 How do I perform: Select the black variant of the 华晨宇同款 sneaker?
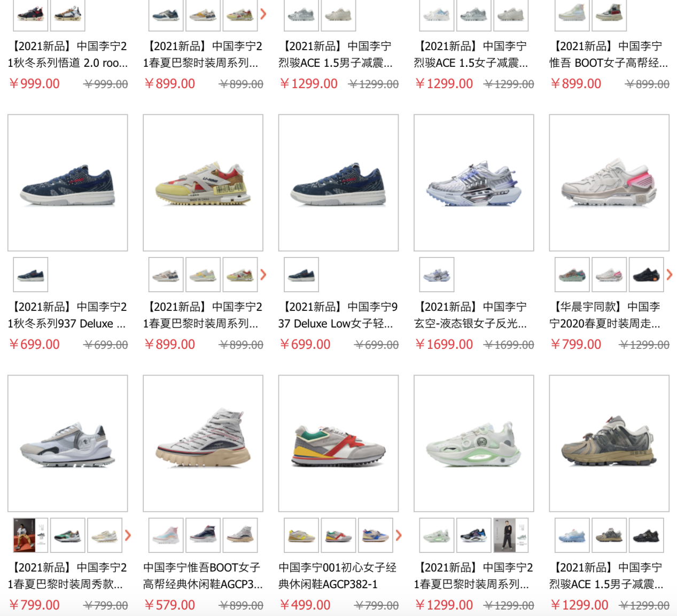647,275
